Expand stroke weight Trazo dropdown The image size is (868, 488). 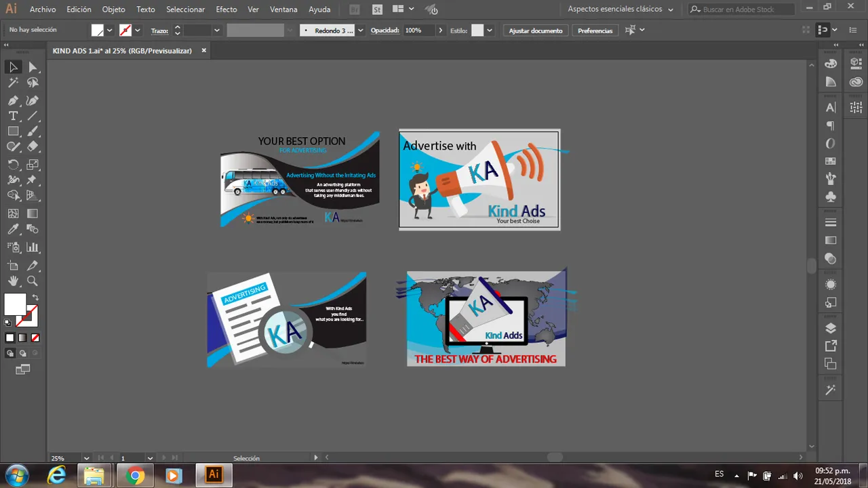[x=217, y=30]
